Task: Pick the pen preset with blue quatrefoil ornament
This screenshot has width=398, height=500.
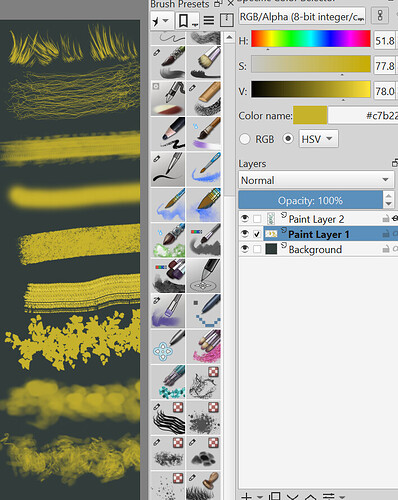Action: pyautogui.click(x=168, y=346)
